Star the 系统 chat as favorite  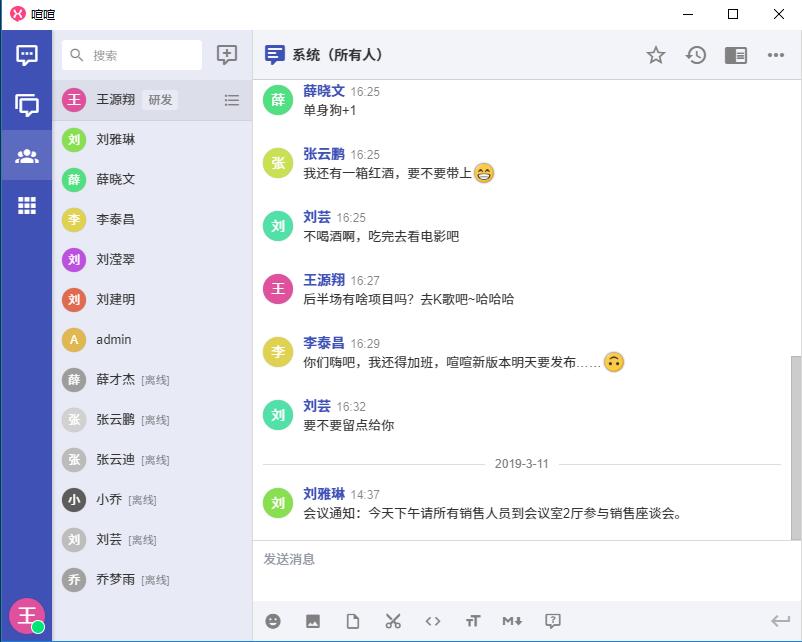click(656, 55)
